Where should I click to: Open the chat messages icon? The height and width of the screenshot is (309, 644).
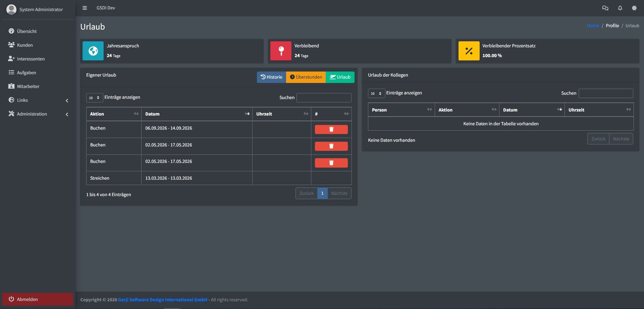(x=605, y=8)
